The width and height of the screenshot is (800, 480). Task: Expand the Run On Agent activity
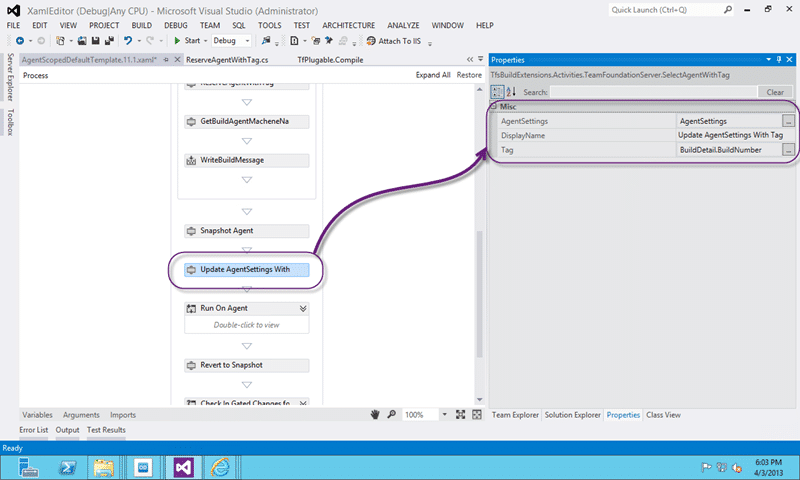[x=303, y=309]
